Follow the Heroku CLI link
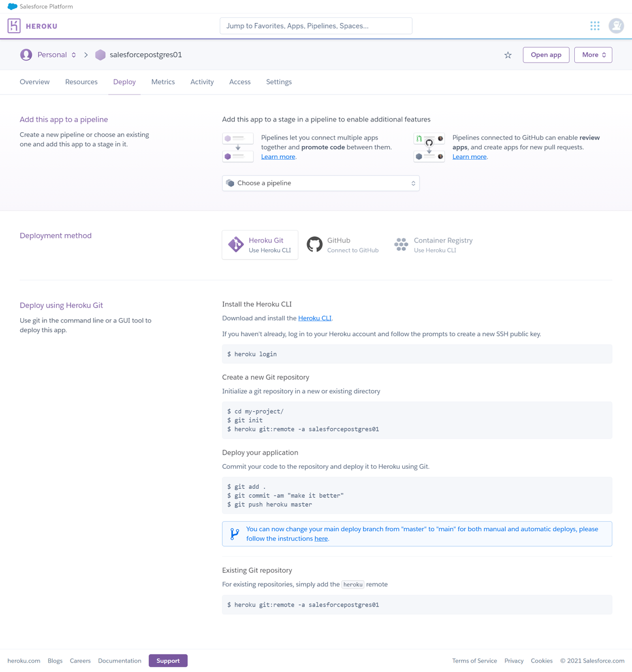 [x=315, y=318]
